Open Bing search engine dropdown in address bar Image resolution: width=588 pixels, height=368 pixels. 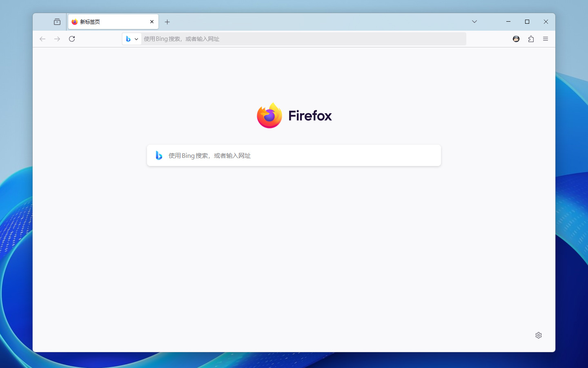click(132, 39)
